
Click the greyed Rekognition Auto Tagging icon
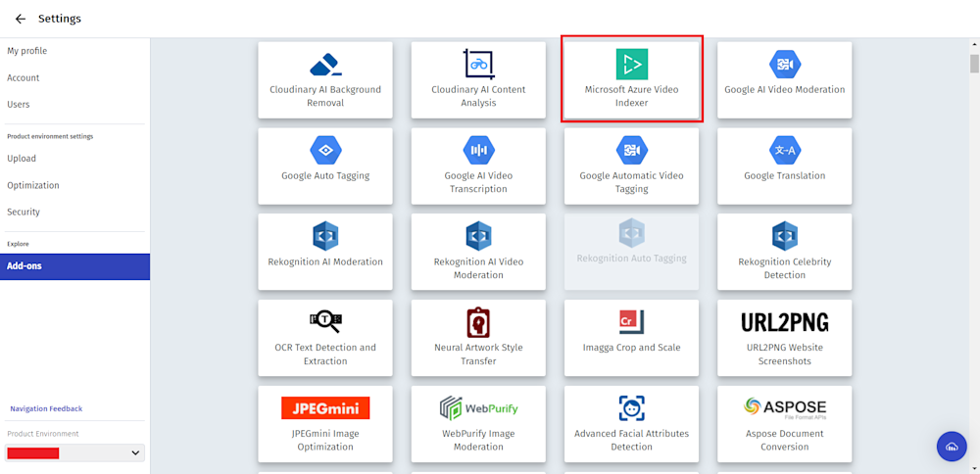[632, 233]
